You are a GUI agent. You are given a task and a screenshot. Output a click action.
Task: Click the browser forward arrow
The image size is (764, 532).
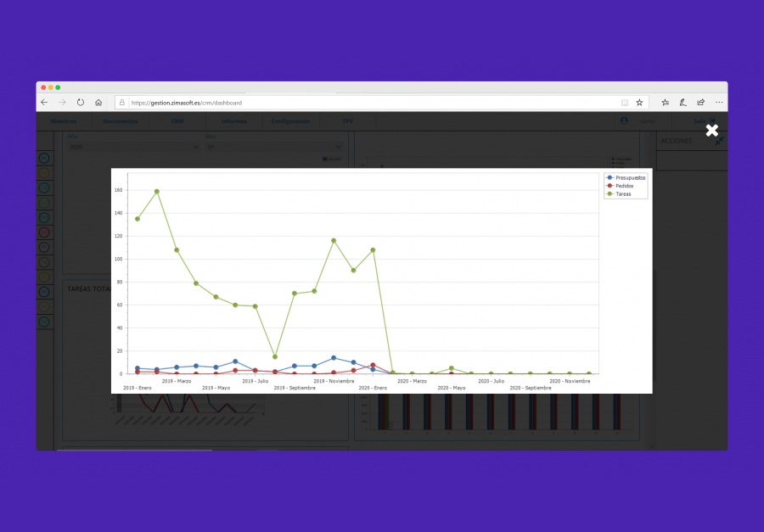62,103
